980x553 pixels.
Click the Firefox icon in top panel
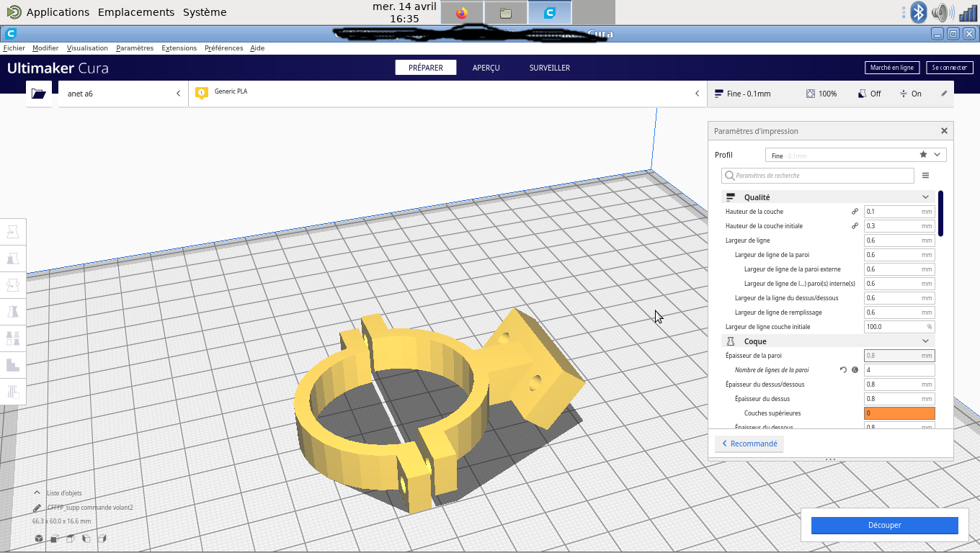coord(462,13)
